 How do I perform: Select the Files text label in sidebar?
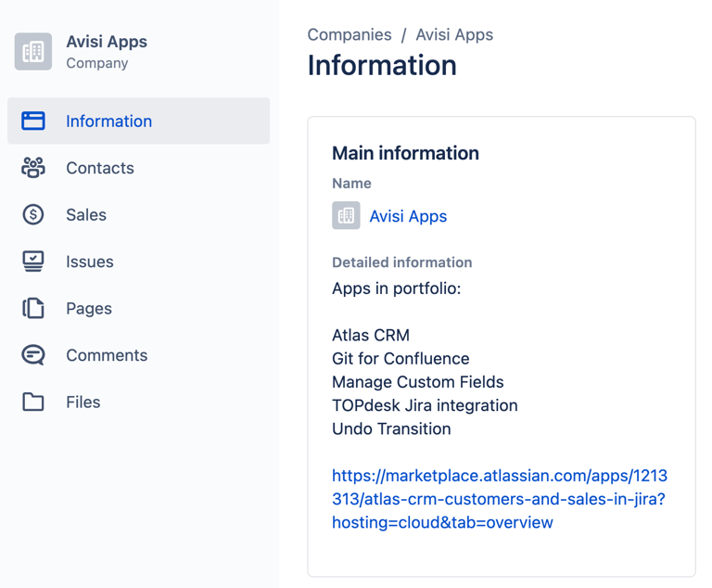pos(83,403)
